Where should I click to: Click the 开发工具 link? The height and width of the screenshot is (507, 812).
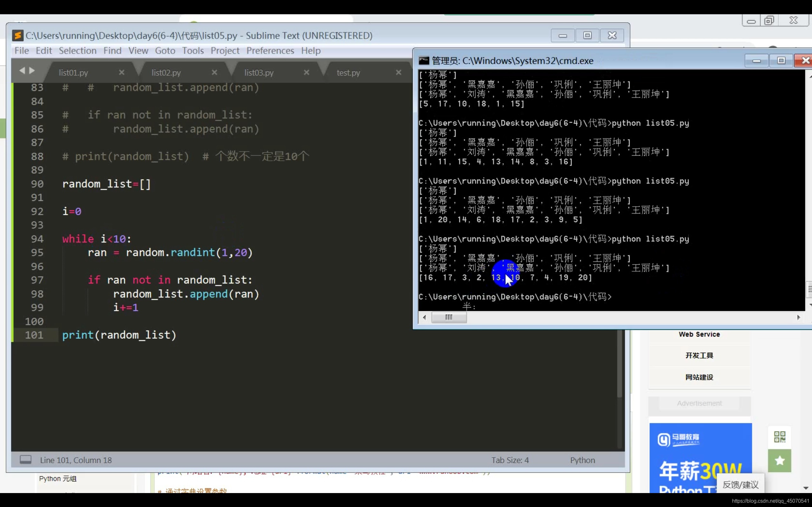pos(699,356)
